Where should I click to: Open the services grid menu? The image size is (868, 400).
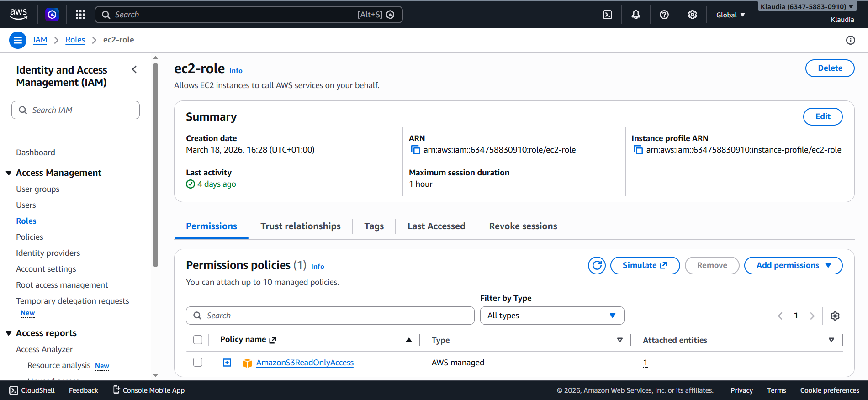pos(80,15)
